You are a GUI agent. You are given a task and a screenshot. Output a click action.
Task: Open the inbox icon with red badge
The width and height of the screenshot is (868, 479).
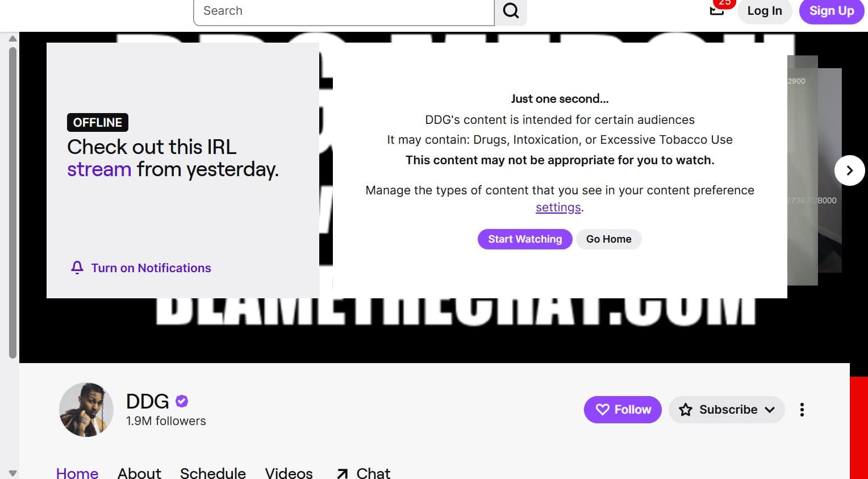pos(717,10)
